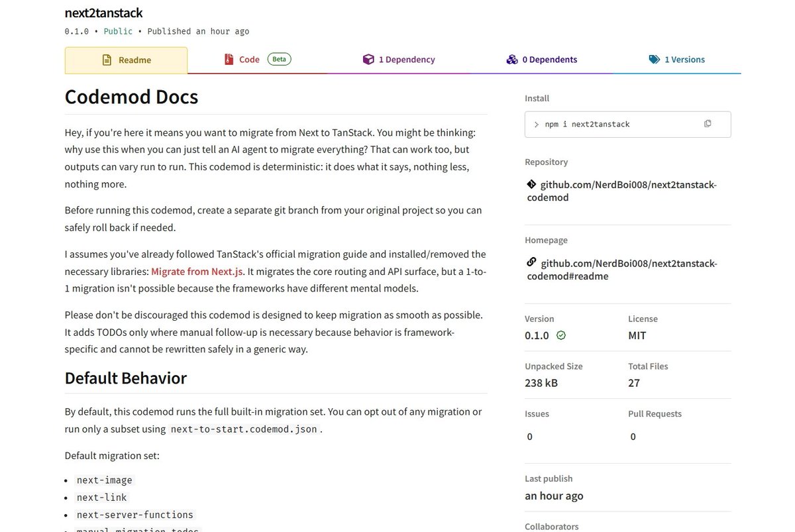Click version 0.1.0 in sidebar
The image size is (795, 532).
pos(537,335)
